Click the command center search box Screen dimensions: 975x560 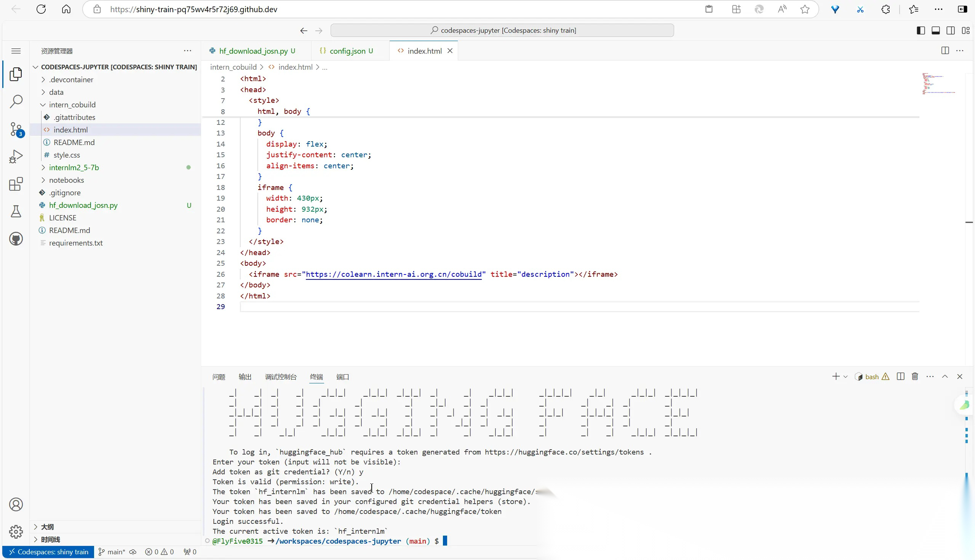coord(502,30)
